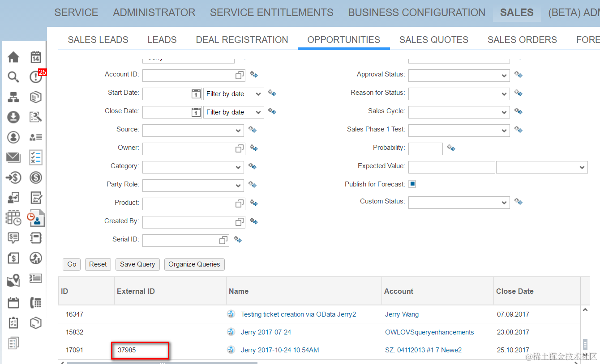Open alerts icon with 25 badge
This screenshot has width=600, height=364.
37,76
